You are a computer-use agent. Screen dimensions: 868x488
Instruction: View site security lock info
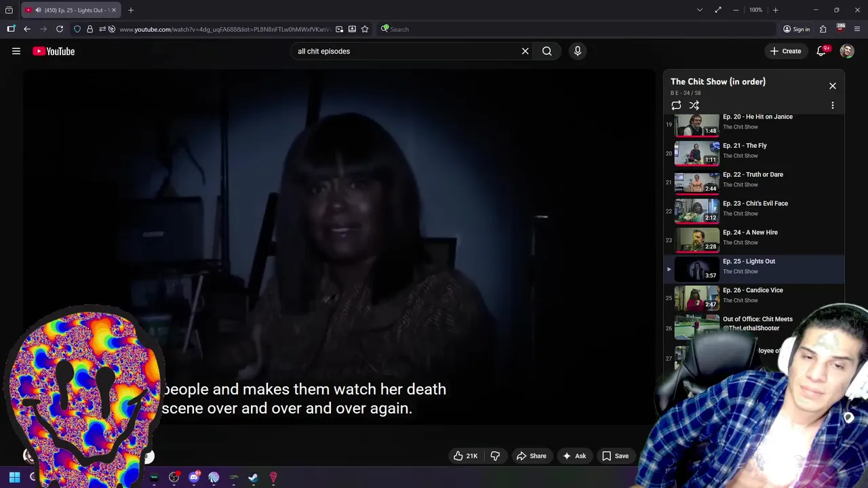point(90,29)
